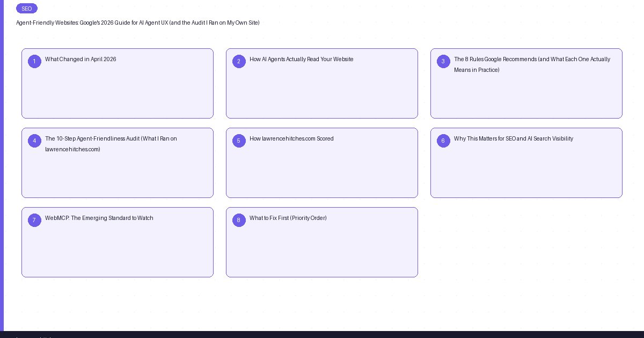This screenshot has height=338, width=644.
Task: Click the number 7 circle badge
Action: pyautogui.click(x=34, y=220)
